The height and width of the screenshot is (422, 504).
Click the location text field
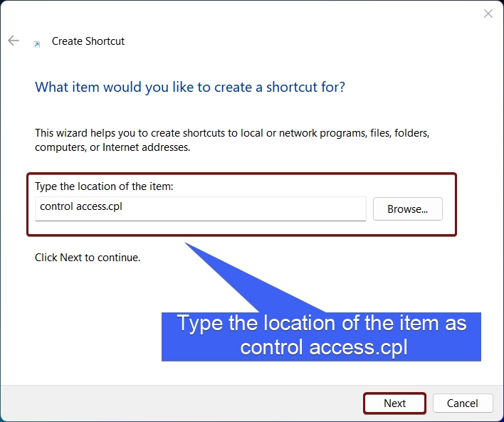point(201,209)
